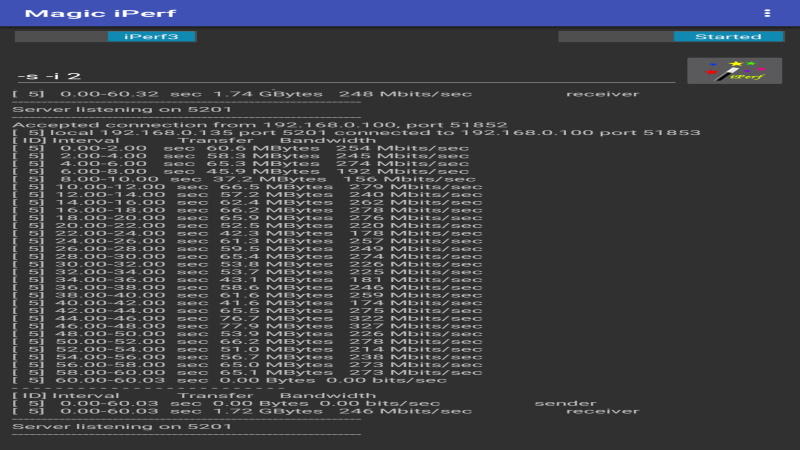Select the 14.00-16.00 sec 262 Mbits/sec row

click(x=247, y=203)
